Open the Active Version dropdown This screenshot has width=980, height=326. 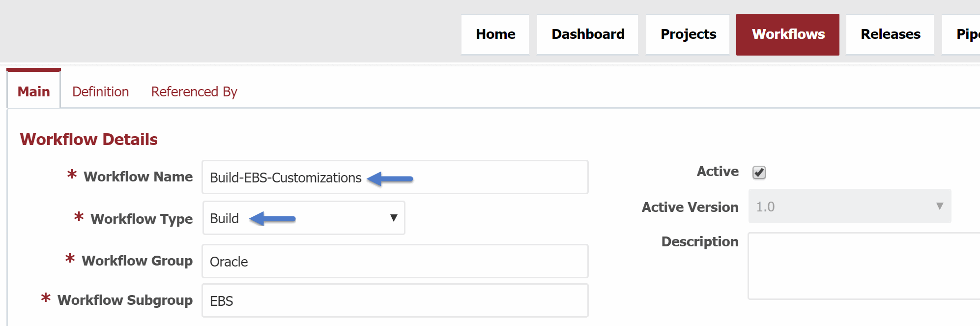[850, 206]
